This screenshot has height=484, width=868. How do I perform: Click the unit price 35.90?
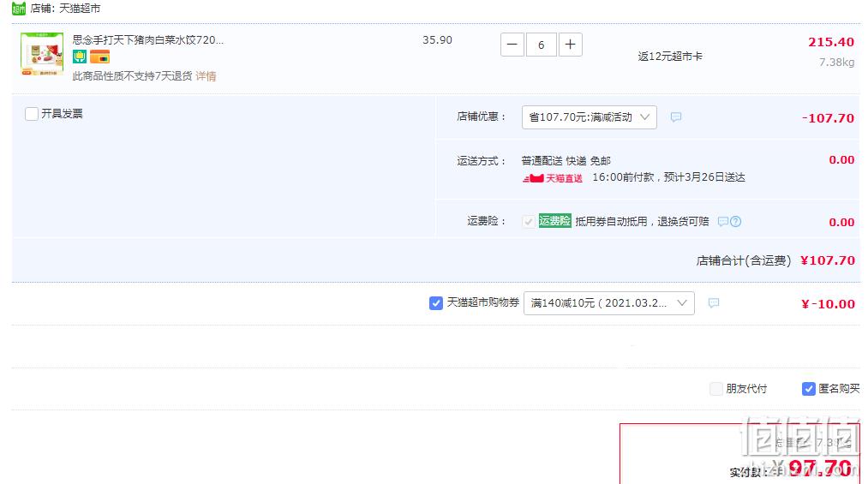click(x=437, y=39)
